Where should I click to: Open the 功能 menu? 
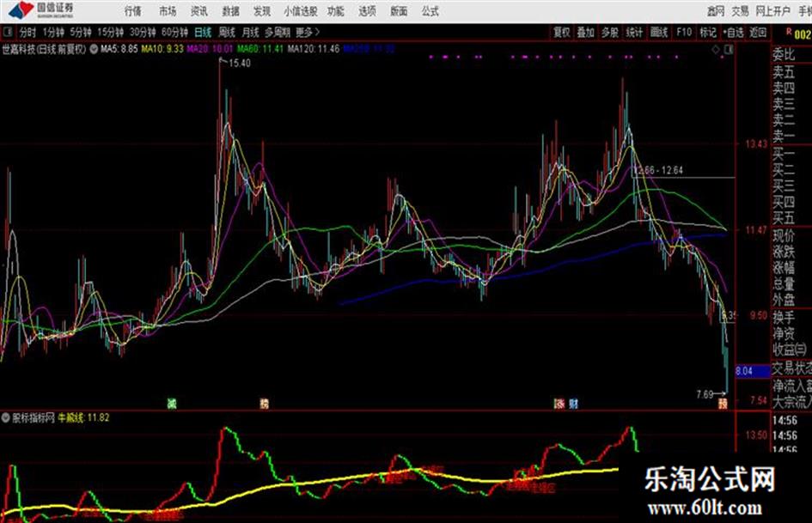click(x=336, y=11)
